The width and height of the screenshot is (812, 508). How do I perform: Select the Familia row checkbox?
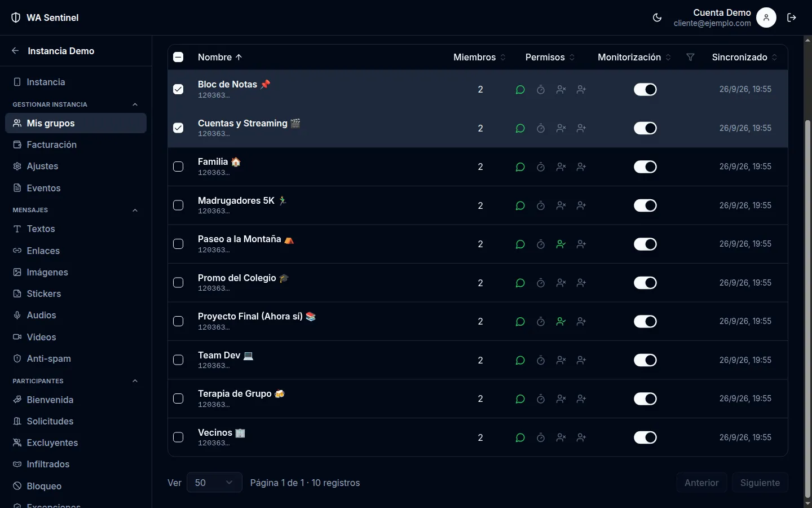[x=178, y=167]
